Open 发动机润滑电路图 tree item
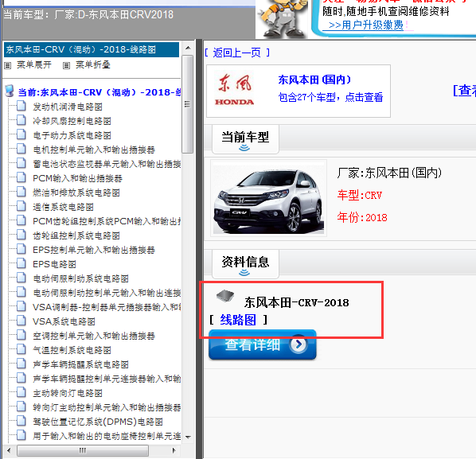476x459 pixels. (68, 107)
